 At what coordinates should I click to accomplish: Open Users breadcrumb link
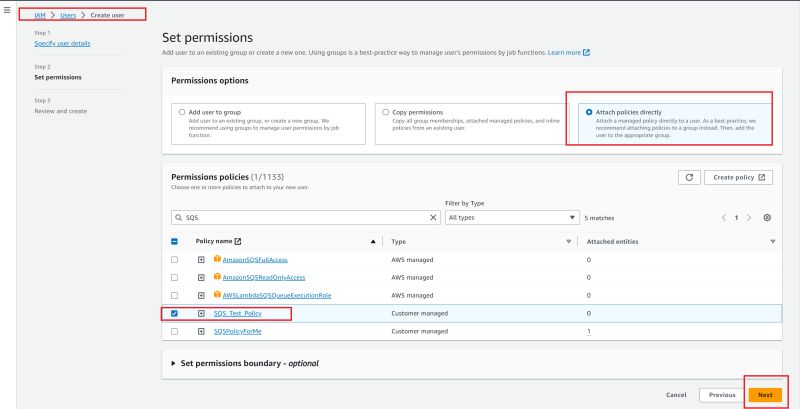pos(68,15)
